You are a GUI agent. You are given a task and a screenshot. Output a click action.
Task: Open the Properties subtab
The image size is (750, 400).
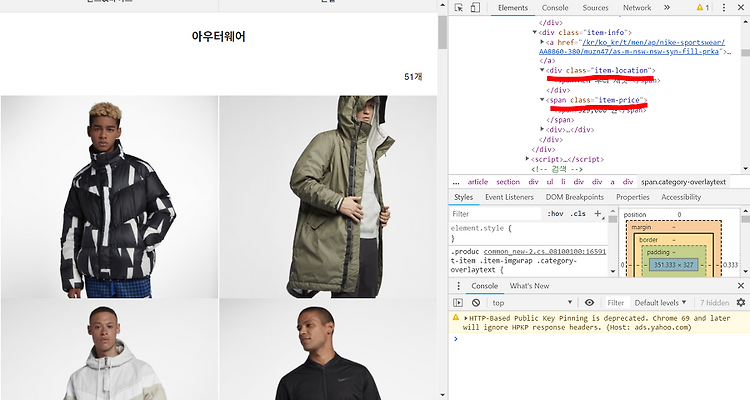(632, 197)
